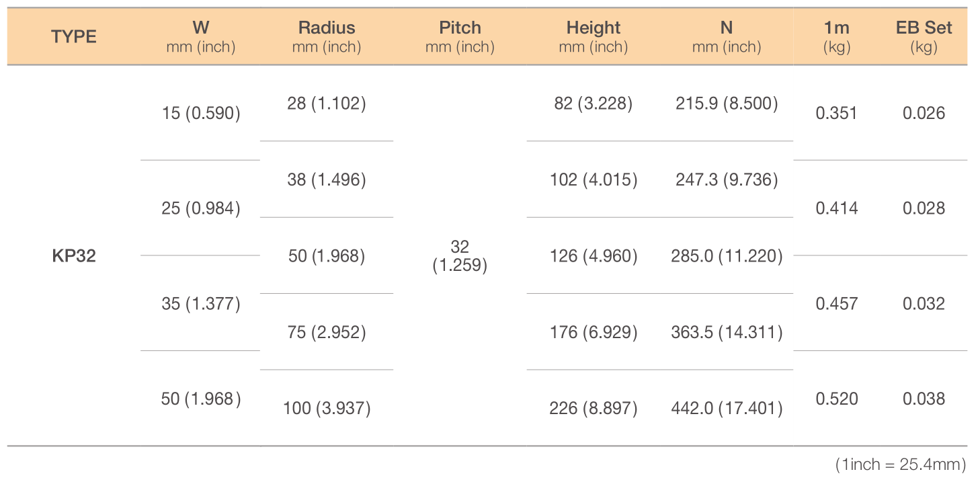The image size is (980, 482).
Task: Select the 1inch = 25.4mm footnote
Action: (901, 464)
